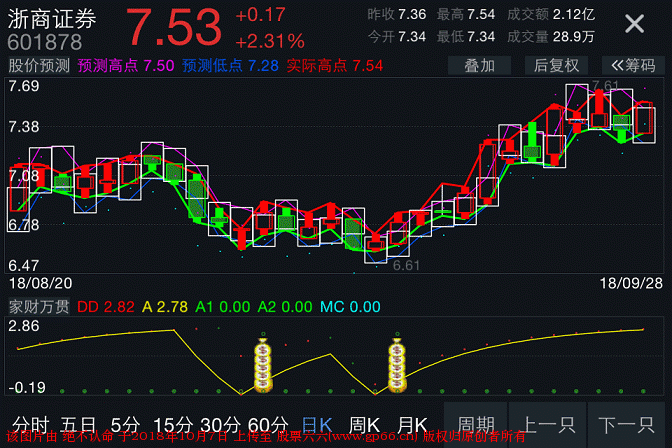Click the change percent +2.31%
Image resolution: width=672 pixels, height=448 pixels.
270,42
